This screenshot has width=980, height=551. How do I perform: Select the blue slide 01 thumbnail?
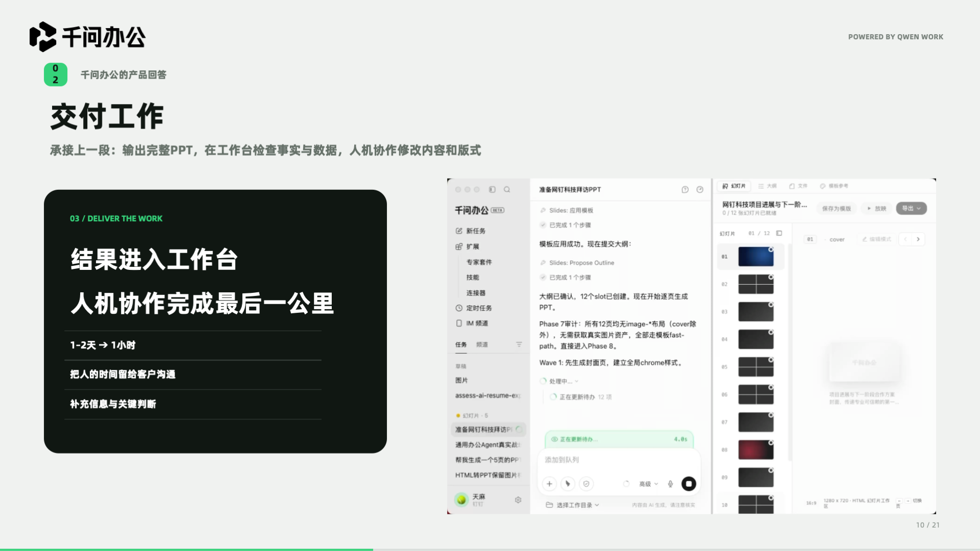[756, 257]
